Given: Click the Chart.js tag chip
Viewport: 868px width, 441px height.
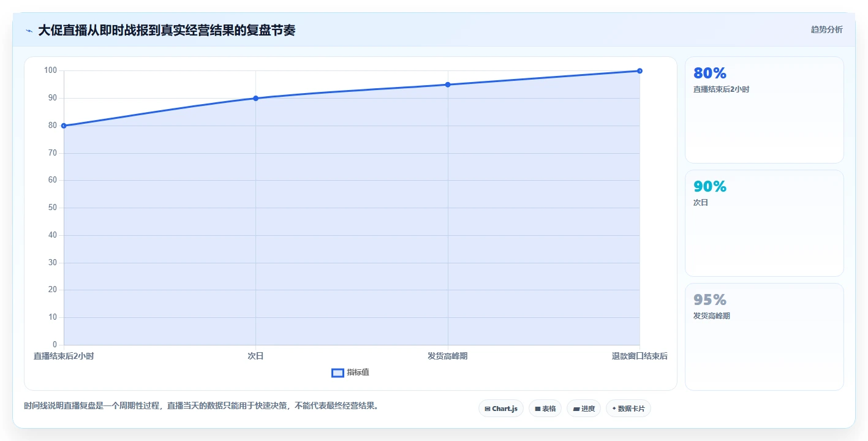Looking at the screenshot, I should tap(501, 409).
